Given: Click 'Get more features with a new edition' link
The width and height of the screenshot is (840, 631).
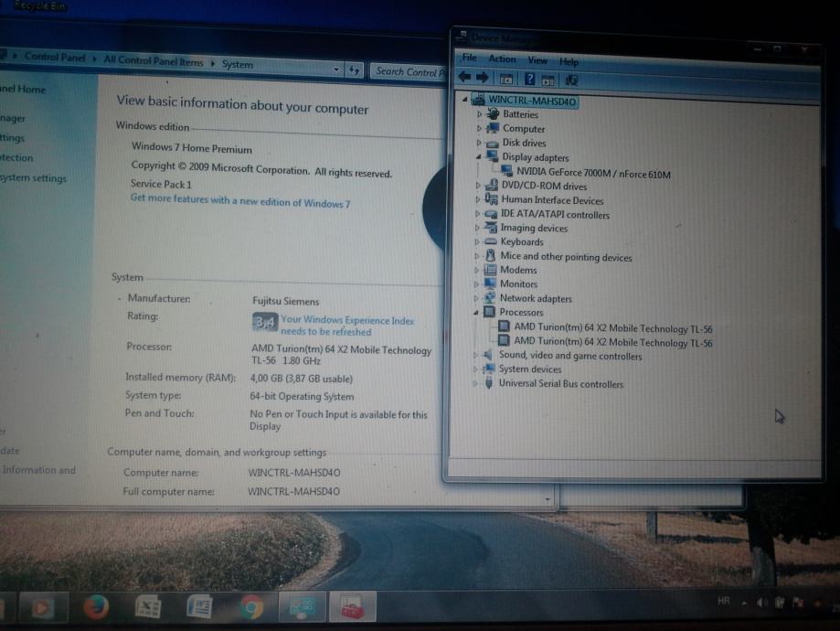Looking at the screenshot, I should [240, 201].
